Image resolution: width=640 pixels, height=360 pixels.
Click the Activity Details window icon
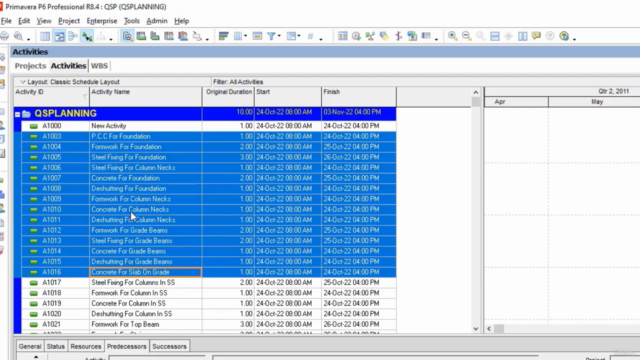click(127, 36)
